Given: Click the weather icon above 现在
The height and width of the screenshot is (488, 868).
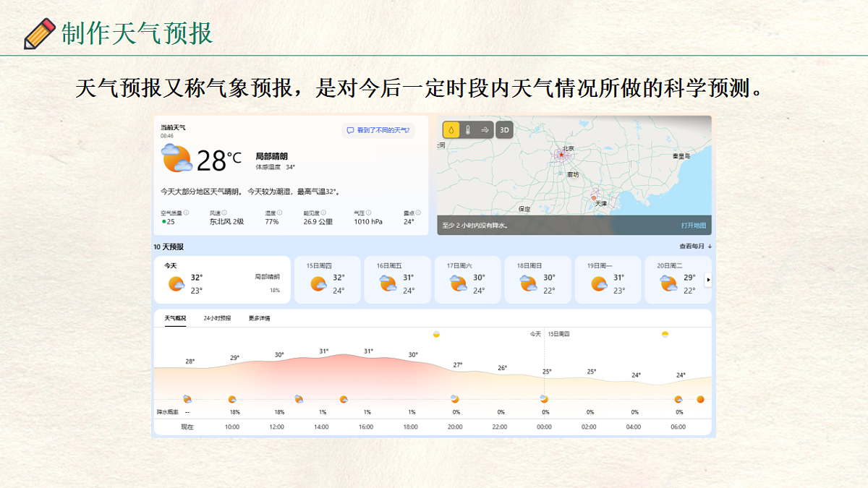Looking at the screenshot, I should click(187, 399).
